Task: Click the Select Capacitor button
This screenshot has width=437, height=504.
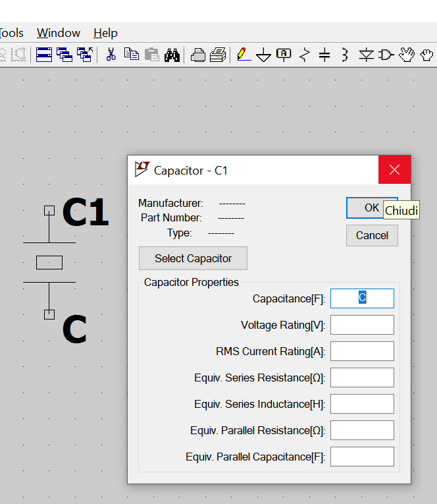Action: coord(193,258)
